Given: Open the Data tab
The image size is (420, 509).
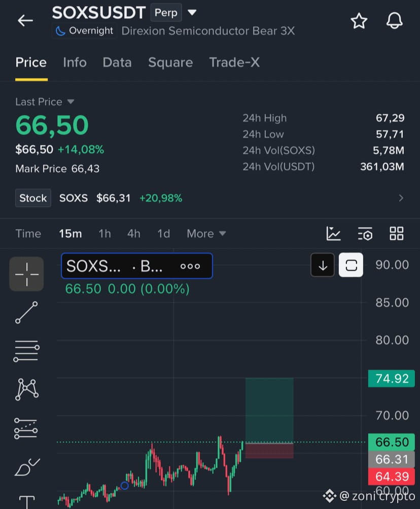Looking at the screenshot, I should pyautogui.click(x=117, y=62).
